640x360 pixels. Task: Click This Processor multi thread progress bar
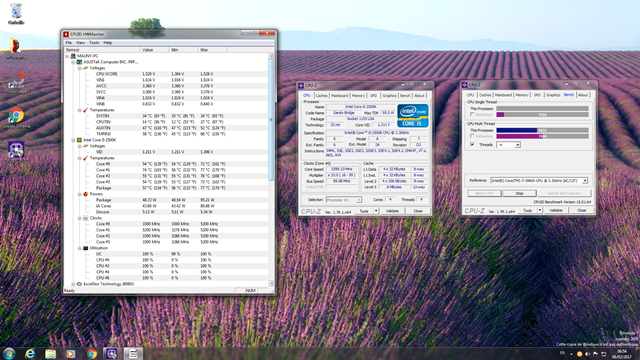[x=542, y=130]
